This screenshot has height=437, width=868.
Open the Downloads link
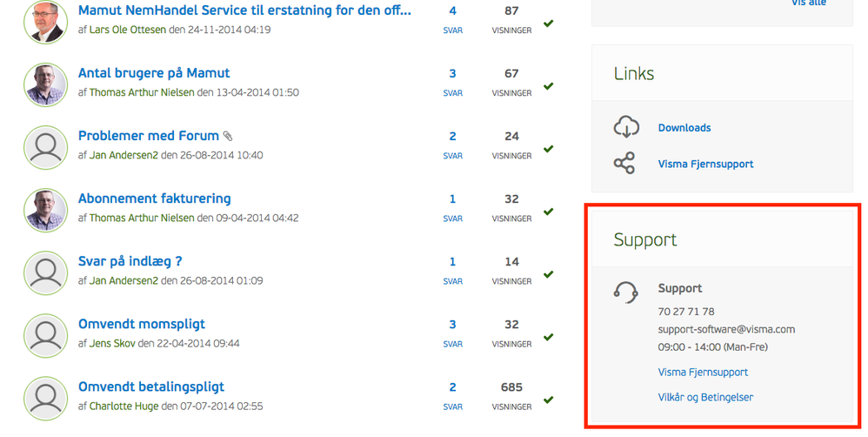coord(684,128)
